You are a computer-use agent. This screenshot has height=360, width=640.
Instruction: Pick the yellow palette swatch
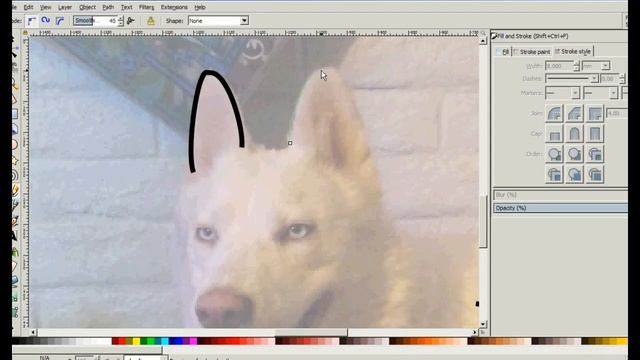point(136,341)
